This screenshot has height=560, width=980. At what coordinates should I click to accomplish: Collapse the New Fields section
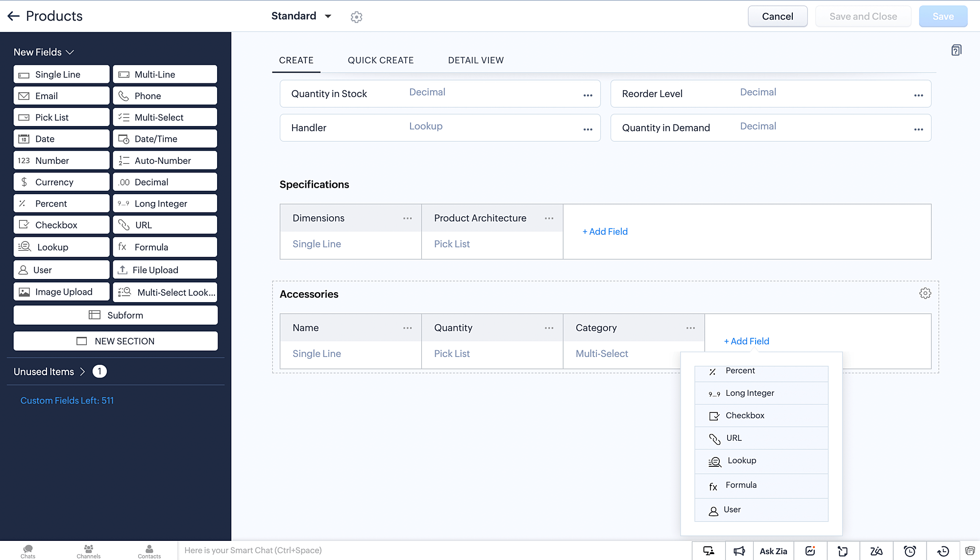(x=70, y=52)
